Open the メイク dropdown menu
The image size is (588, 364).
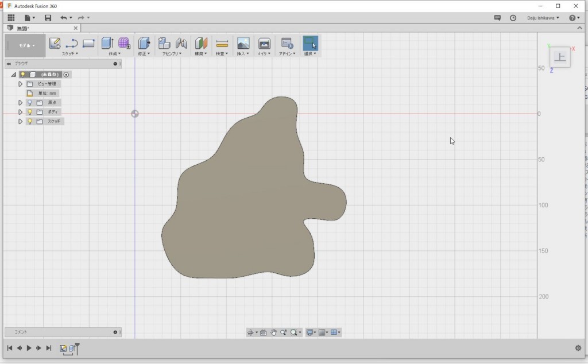(264, 53)
